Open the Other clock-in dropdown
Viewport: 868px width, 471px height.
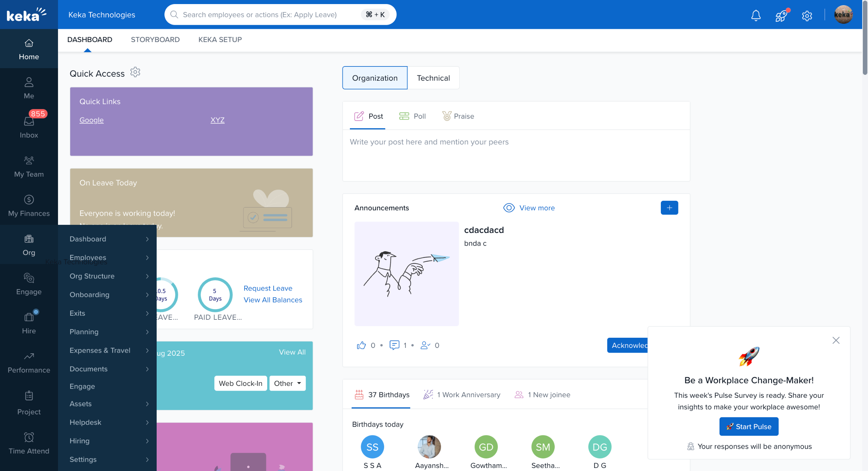287,383
